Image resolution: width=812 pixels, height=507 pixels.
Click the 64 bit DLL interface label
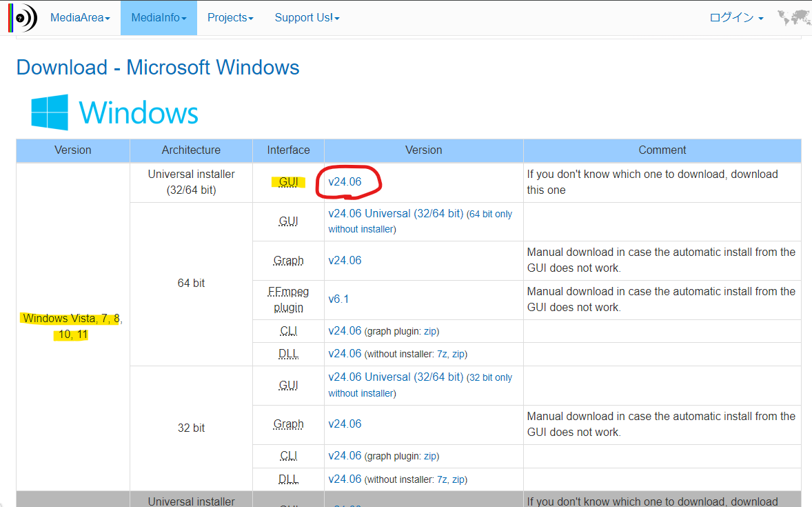click(288, 354)
